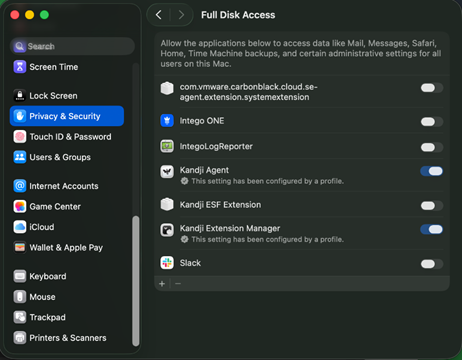Click the Lock Screen icon in sidebar

[20, 96]
